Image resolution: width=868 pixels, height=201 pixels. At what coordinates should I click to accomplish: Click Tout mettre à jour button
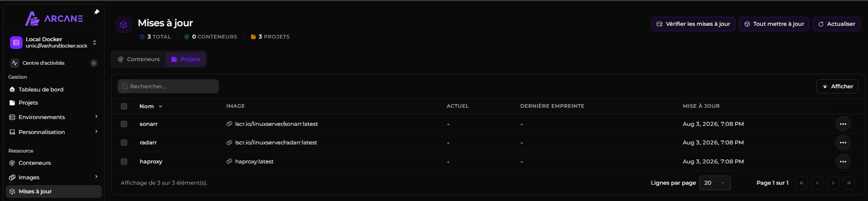click(774, 24)
